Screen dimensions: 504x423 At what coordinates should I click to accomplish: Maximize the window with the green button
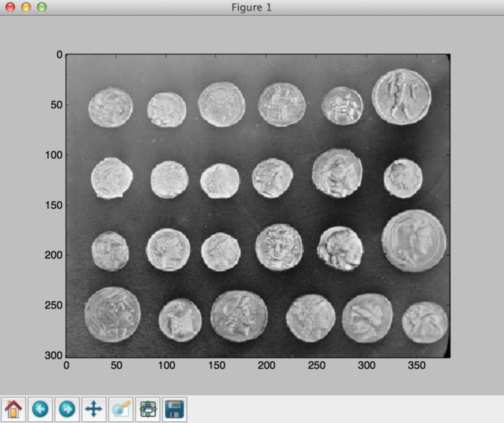pos(42,7)
